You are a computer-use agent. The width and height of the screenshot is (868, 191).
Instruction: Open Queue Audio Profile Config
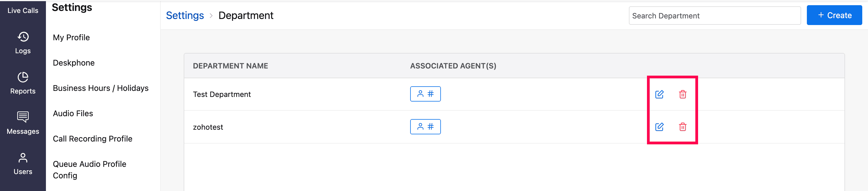point(89,169)
